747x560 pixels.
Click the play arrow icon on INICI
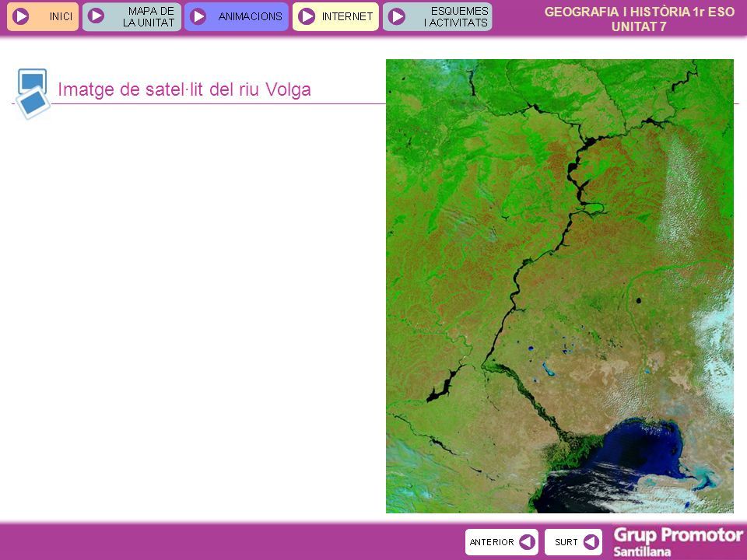[20, 16]
